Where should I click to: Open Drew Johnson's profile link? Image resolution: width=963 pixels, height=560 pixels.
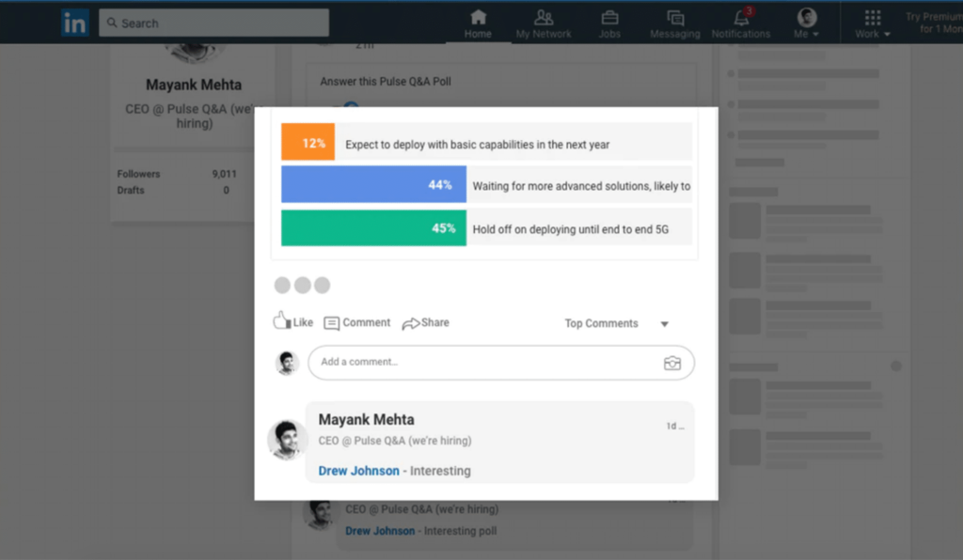point(358,471)
